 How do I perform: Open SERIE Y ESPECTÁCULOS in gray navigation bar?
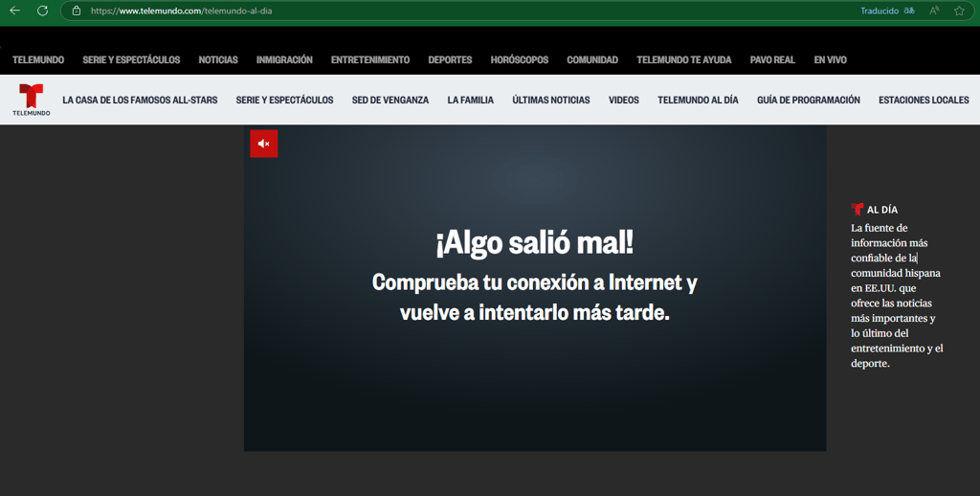(x=284, y=101)
